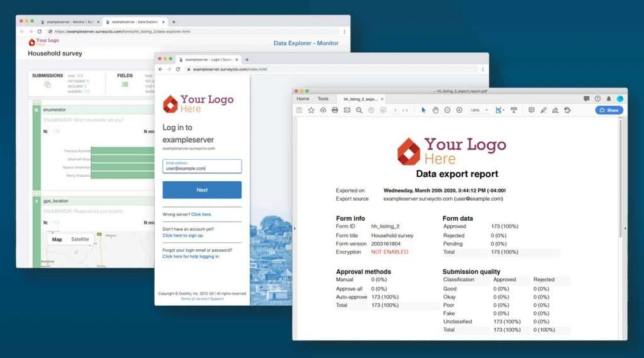This screenshot has width=644, height=358.
Task: Switch the gps map to Map view
Action: [x=57, y=239]
